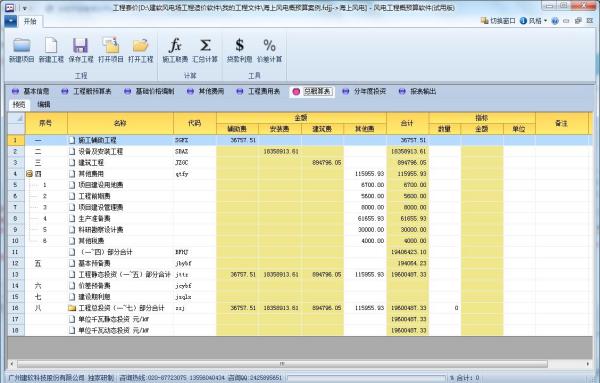Select the 总概算表 navigation tab
The image size is (600, 383).
(x=312, y=91)
